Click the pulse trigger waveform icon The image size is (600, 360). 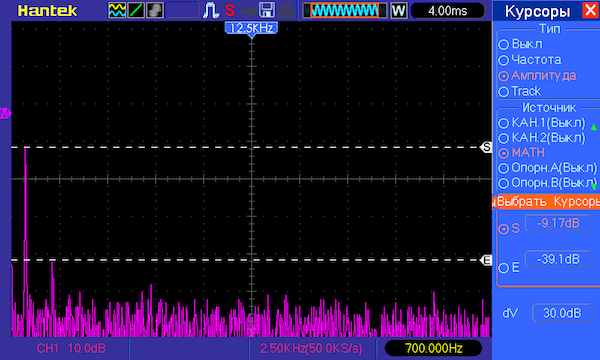[x=211, y=10]
